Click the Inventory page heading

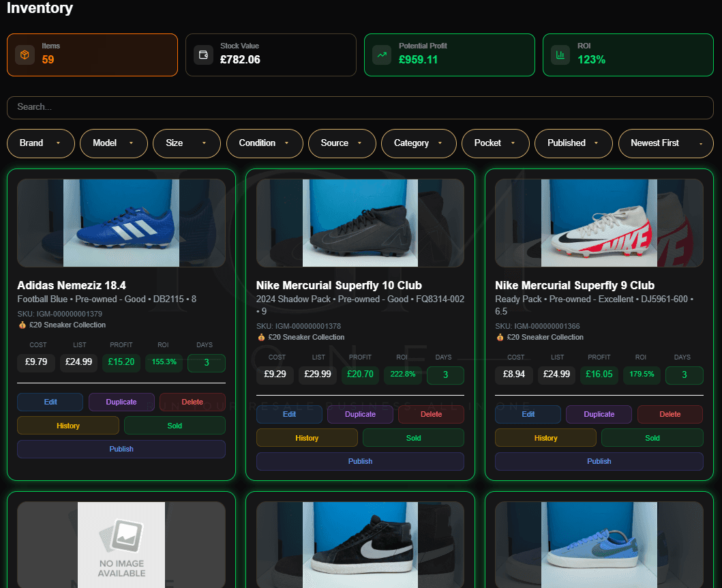click(x=40, y=8)
